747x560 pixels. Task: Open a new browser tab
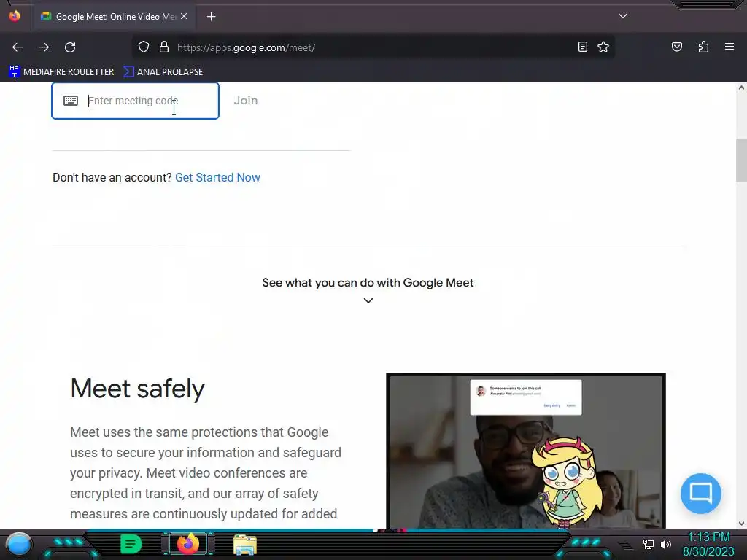211,17
